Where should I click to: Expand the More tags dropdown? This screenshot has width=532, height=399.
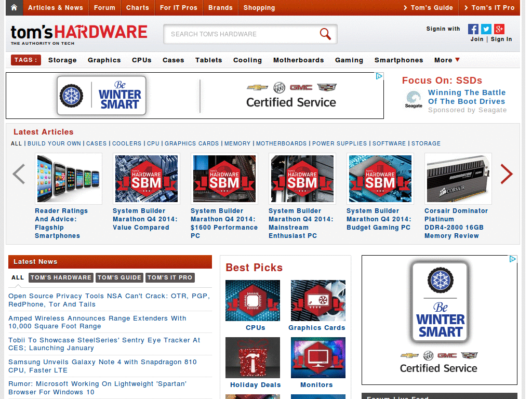[x=447, y=60]
